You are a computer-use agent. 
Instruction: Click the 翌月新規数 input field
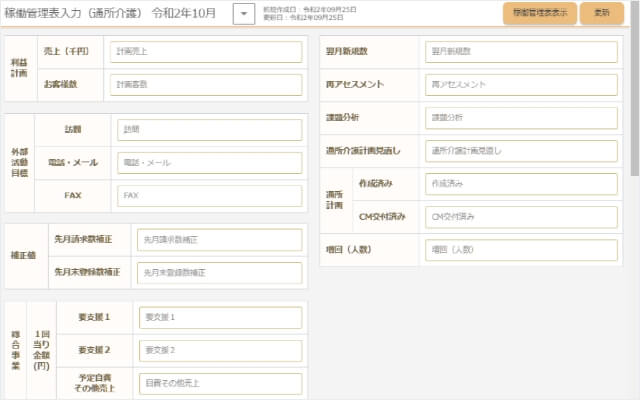point(521,52)
